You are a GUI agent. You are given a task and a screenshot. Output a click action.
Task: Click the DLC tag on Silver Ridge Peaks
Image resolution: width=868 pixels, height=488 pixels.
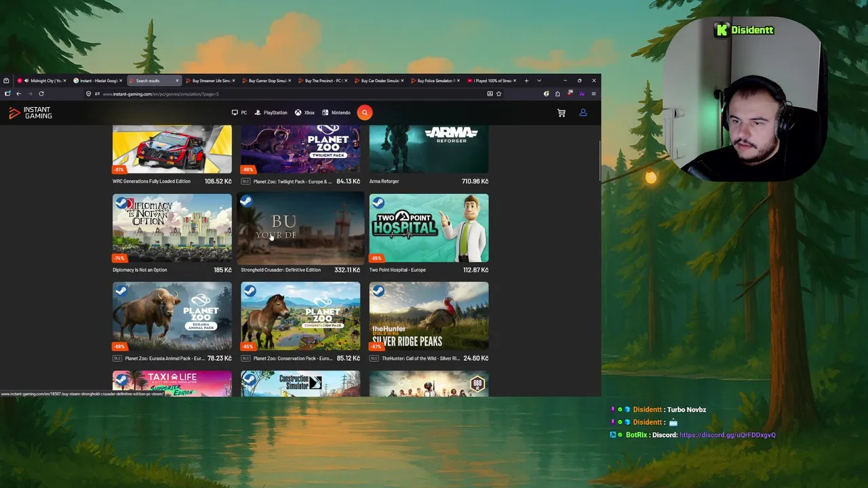click(x=374, y=359)
